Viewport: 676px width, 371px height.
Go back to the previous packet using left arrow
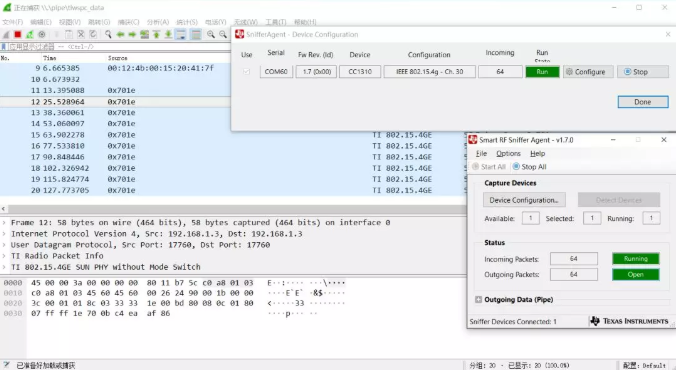tap(120, 34)
